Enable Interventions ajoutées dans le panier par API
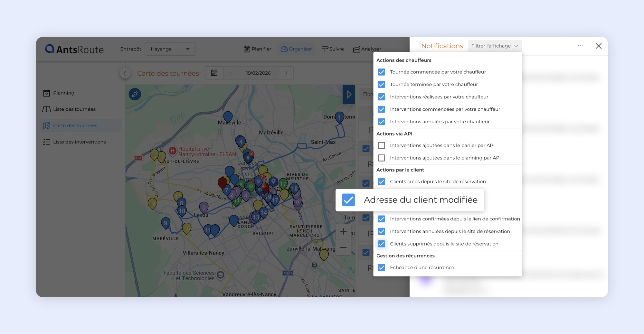644x334 pixels. 382,145
